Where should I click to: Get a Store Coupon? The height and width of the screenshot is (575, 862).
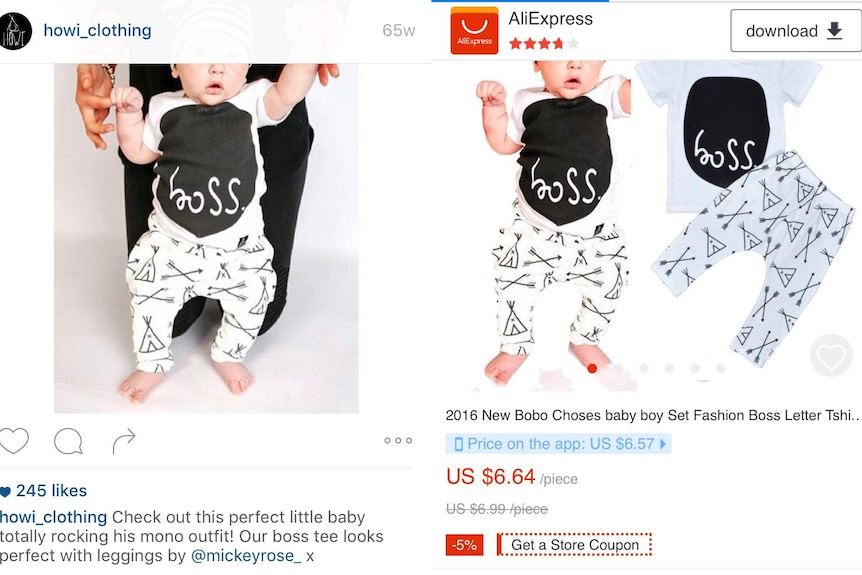point(574,545)
